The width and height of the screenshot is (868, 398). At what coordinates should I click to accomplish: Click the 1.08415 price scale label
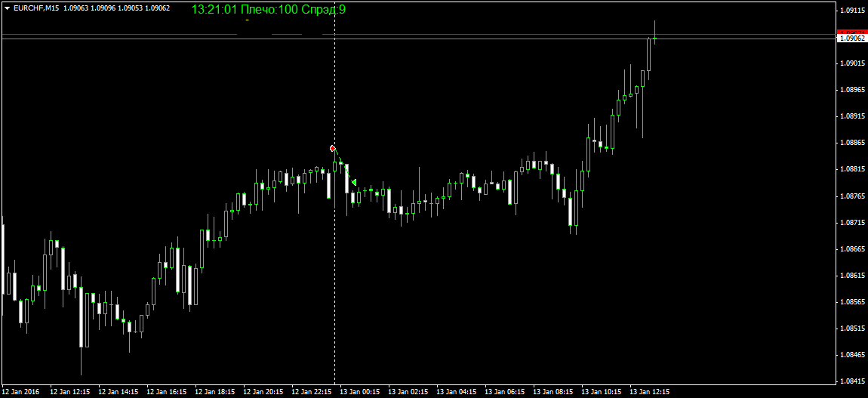(x=853, y=382)
